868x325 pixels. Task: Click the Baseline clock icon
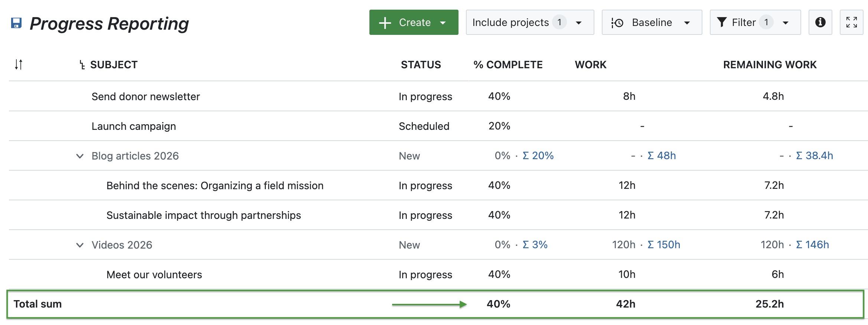point(617,23)
